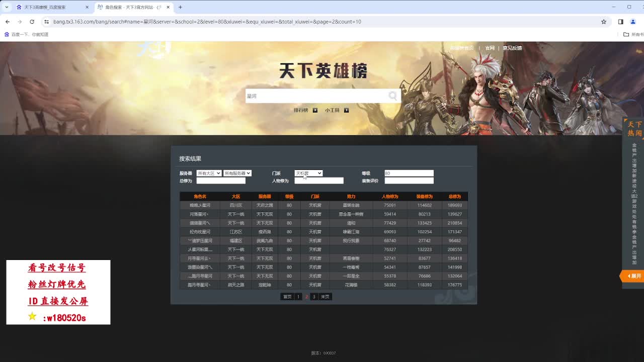Click the 势力 column header

pyautogui.click(x=351, y=197)
